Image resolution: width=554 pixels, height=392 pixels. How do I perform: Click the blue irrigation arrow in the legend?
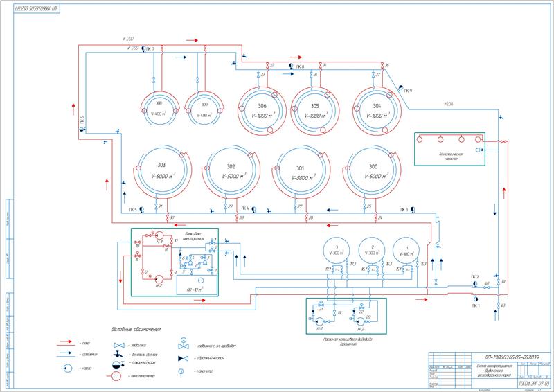pos(66,353)
